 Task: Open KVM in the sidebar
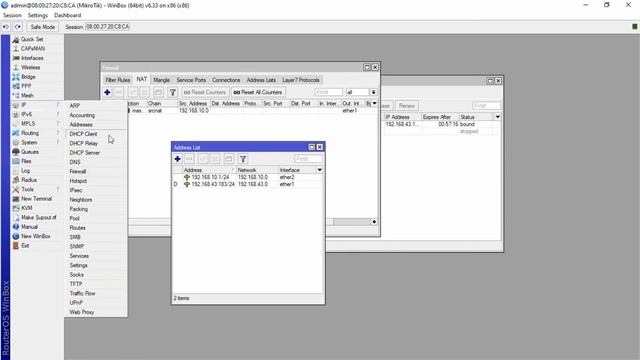point(27,208)
